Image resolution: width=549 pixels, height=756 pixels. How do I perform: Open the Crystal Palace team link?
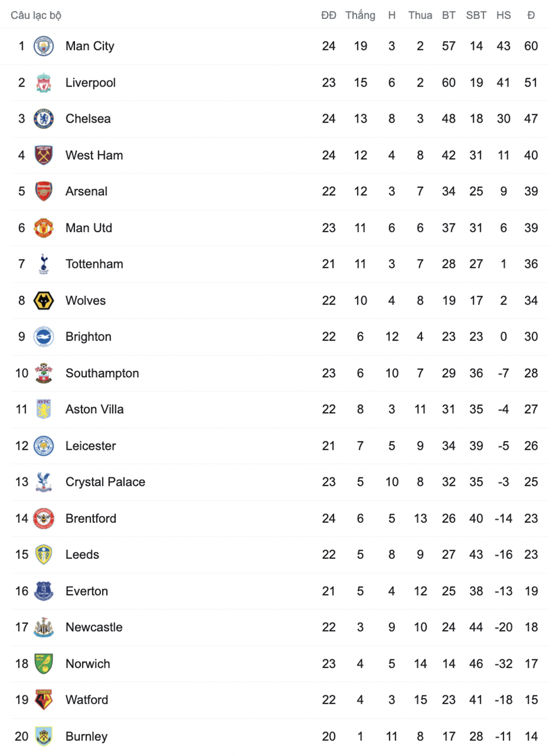tap(105, 482)
